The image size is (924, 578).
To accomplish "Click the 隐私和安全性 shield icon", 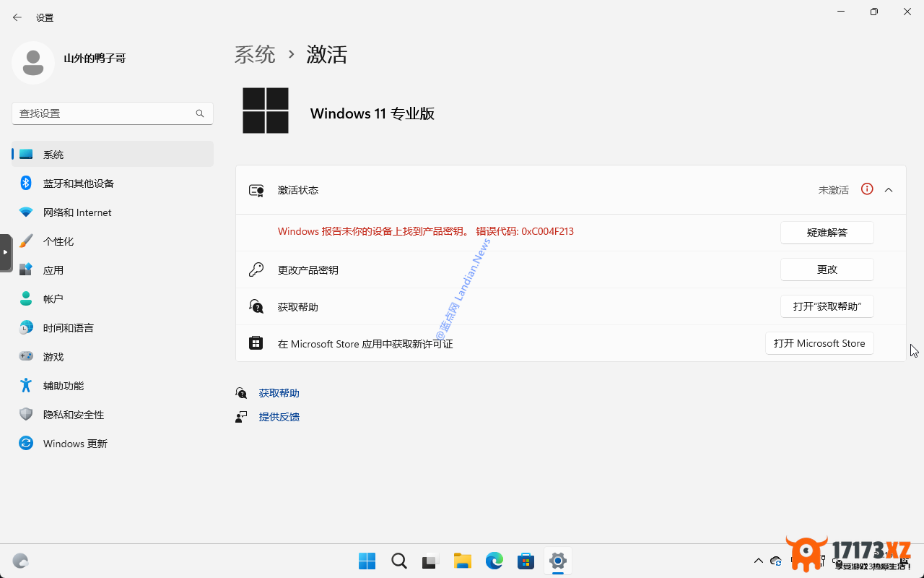I will [x=26, y=414].
